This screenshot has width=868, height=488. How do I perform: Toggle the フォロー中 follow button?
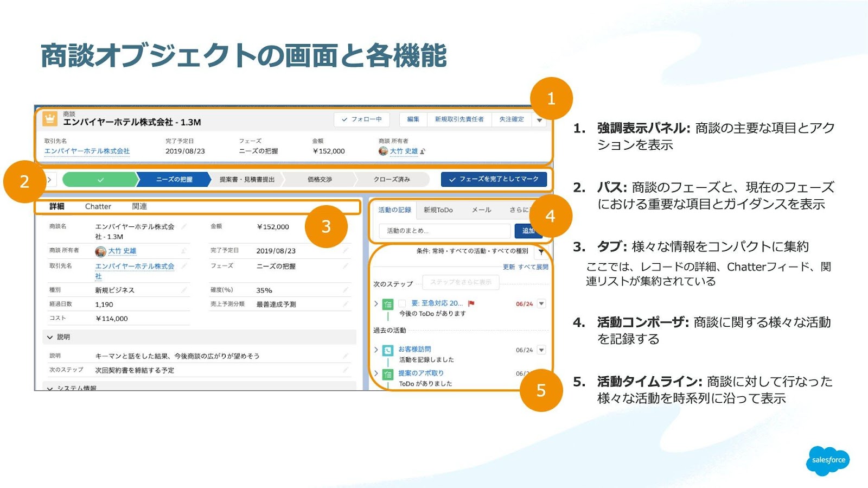362,119
